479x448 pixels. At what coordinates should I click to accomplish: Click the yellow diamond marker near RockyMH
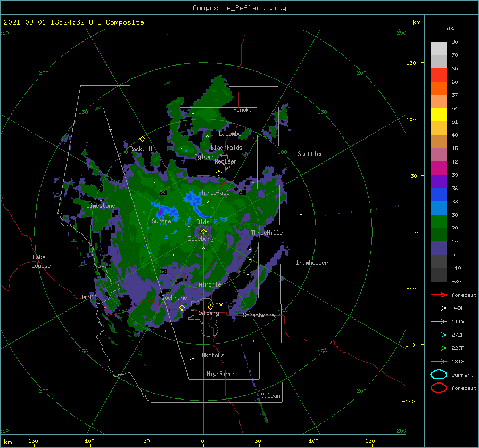click(142, 139)
